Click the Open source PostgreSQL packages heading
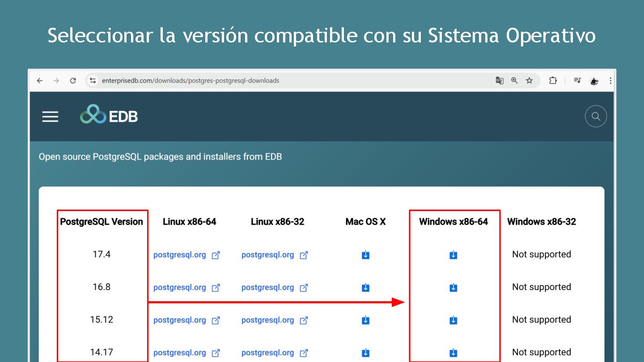This screenshot has width=644, height=362. pyautogui.click(x=160, y=157)
